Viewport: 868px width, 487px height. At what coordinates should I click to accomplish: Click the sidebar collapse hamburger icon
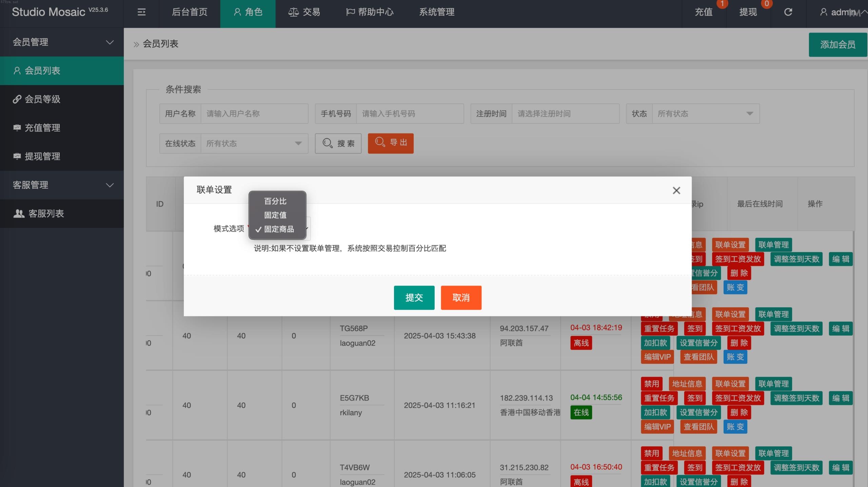141,12
